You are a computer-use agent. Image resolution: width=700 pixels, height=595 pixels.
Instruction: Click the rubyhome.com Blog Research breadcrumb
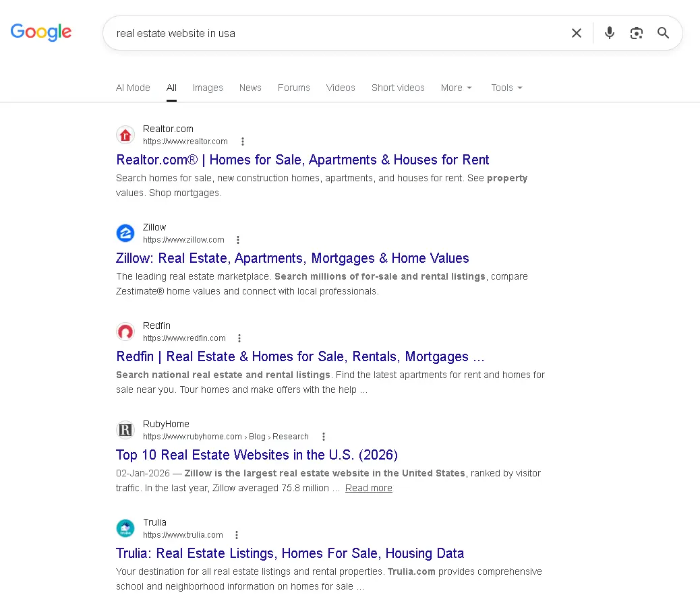pyautogui.click(x=226, y=437)
